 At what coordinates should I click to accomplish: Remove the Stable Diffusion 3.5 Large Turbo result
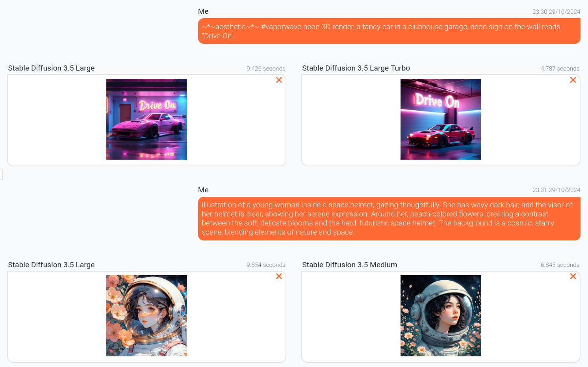(x=573, y=80)
